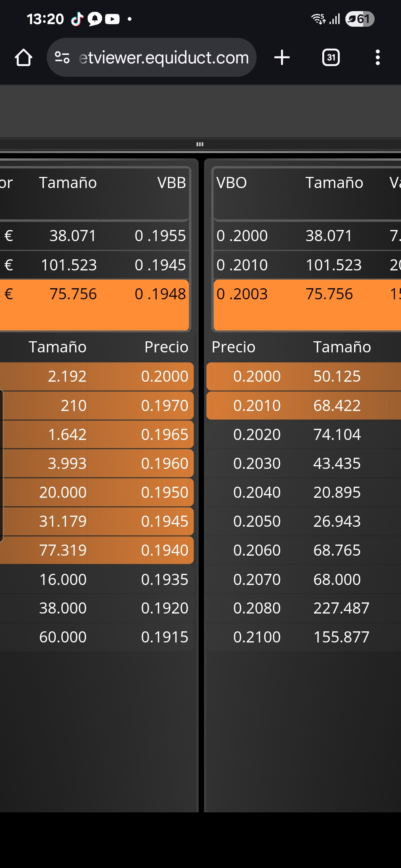Click bid price 0.1970 in order book
The height and width of the screenshot is (868, 401).
click(x=164, y=405)
